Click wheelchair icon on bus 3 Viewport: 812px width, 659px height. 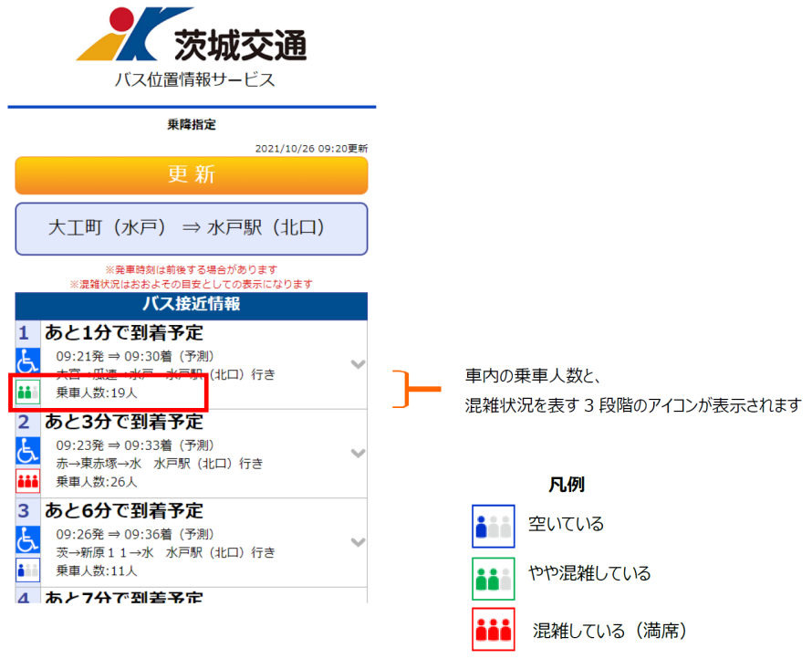click(x=28, y=539)
